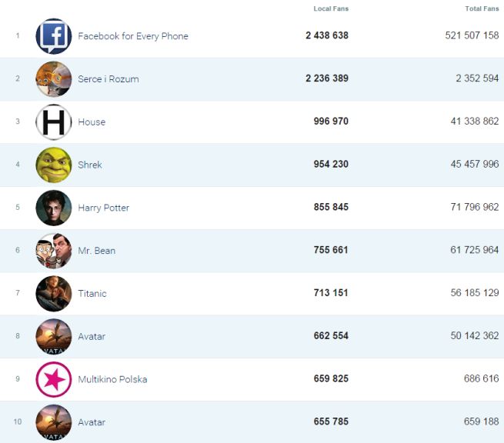Click the Avatar profile image in rank 10
Image resolution: width=504 pixels, height=443 pixels.
coord(53,422)
